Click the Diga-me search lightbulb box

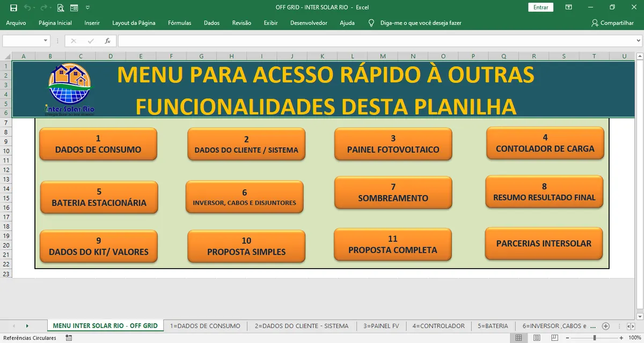pos(414,23)
